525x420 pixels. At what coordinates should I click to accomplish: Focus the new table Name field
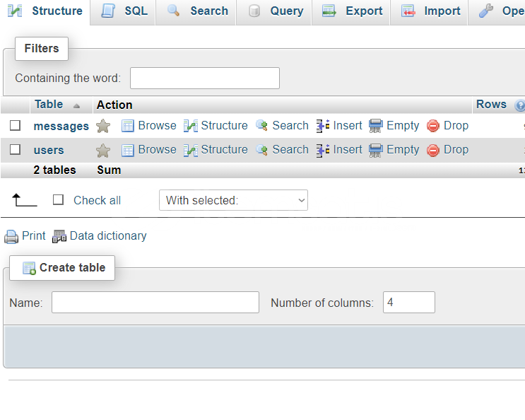tap(155, 303)
